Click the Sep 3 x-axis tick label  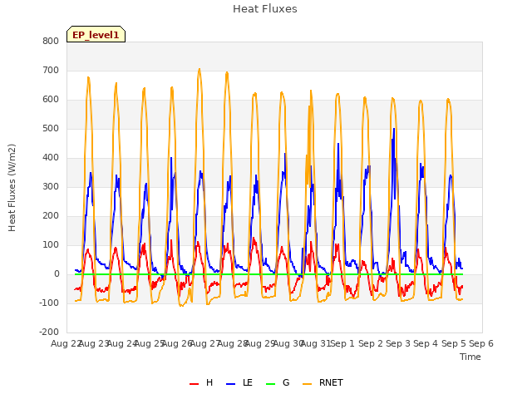point(398,343)
